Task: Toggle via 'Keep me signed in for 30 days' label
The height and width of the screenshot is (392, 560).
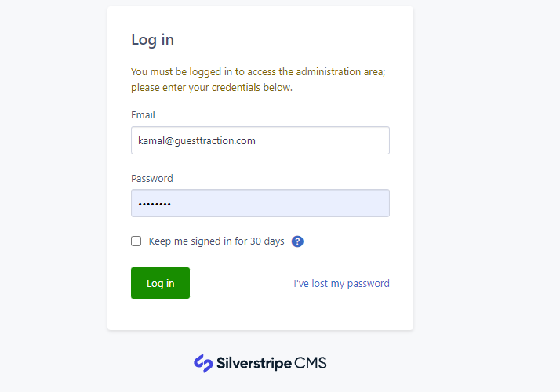Action: point(216,241)
